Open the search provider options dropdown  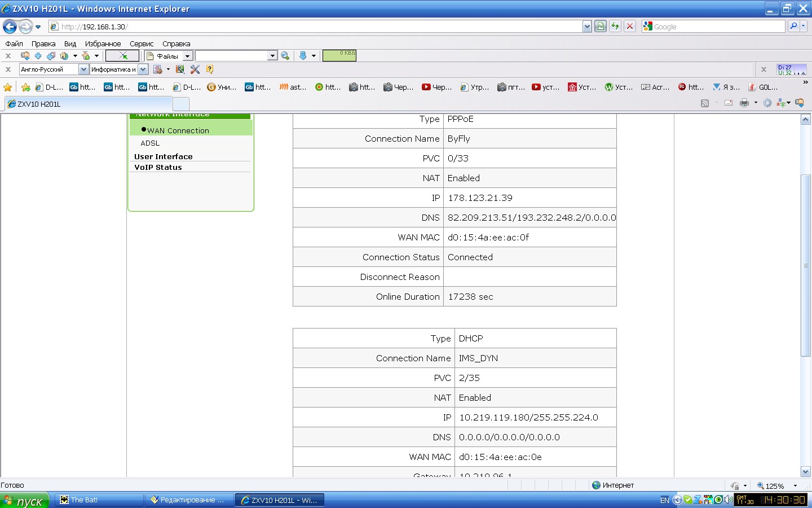tap(804, 26)
